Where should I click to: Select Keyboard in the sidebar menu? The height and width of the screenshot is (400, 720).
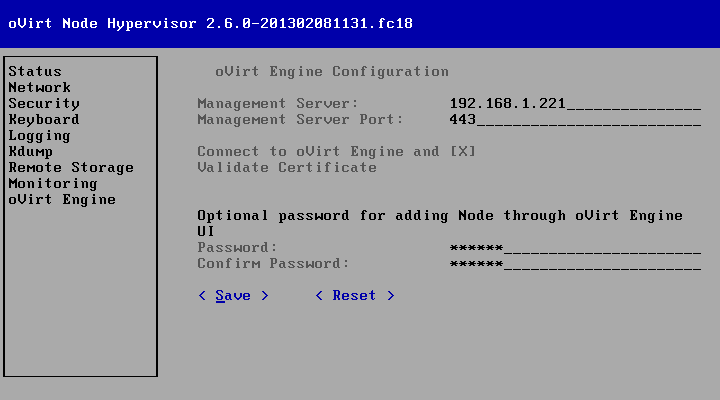click(44, 119)
